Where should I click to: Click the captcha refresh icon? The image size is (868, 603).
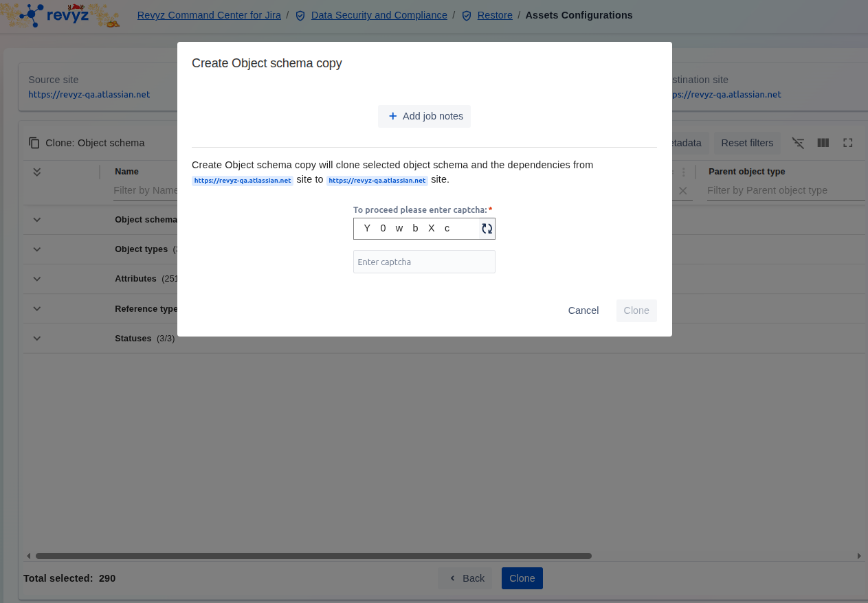487,229
